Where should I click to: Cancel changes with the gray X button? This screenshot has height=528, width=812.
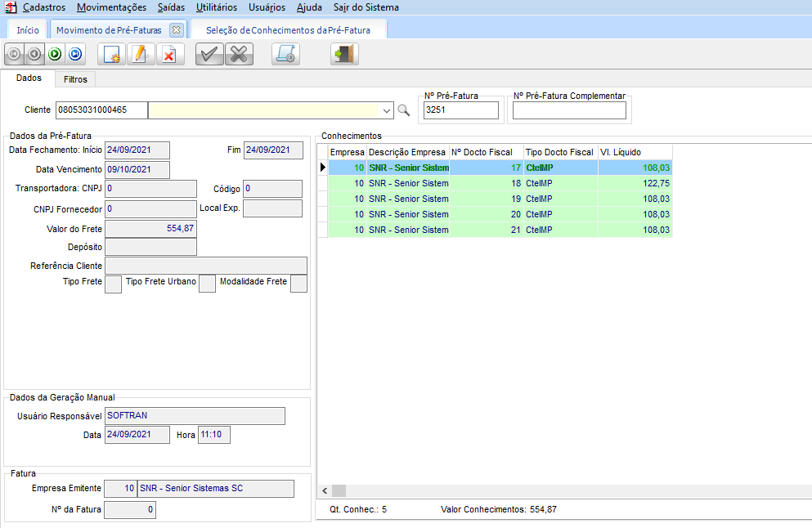(239, 55)
